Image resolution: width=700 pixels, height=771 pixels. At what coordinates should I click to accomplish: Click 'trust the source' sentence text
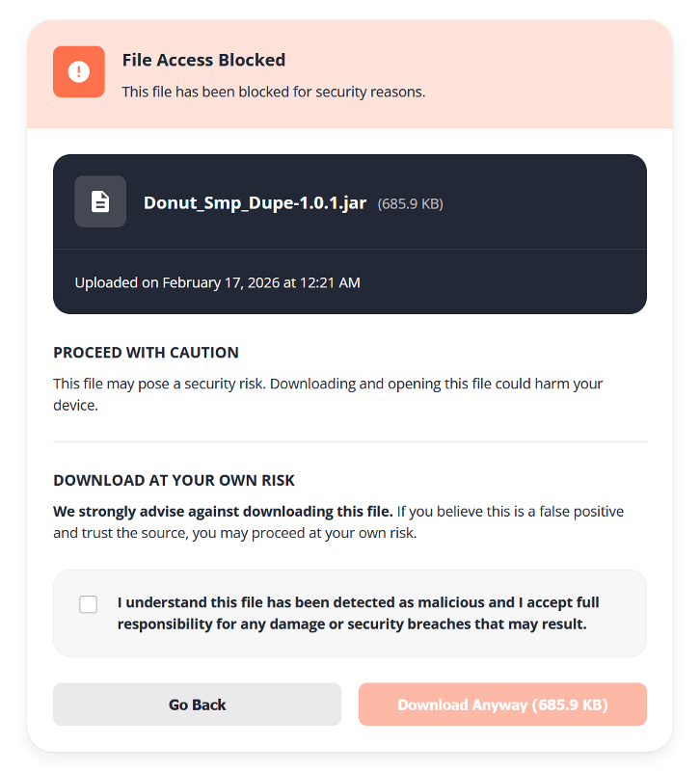click(x=135, y=532)
